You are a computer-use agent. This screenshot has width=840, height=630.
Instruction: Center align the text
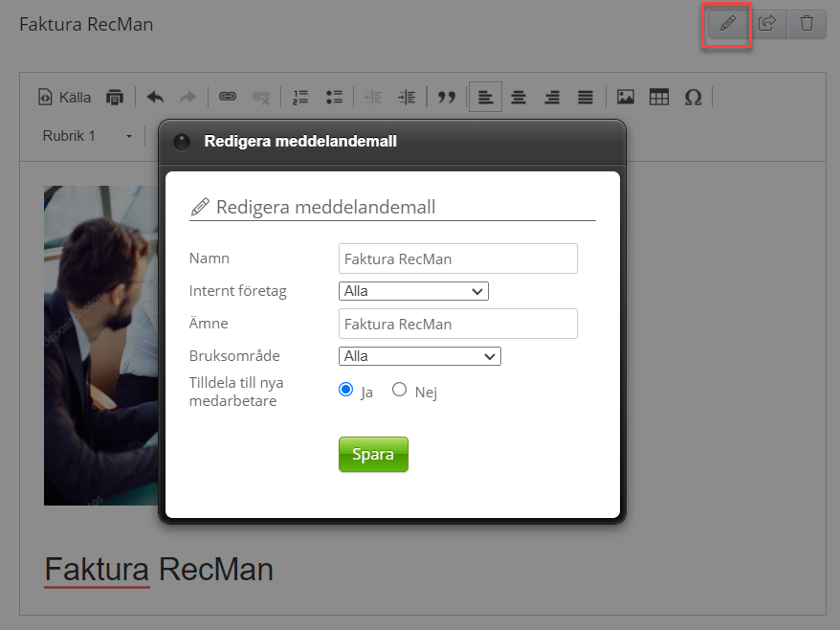point(519,97)
